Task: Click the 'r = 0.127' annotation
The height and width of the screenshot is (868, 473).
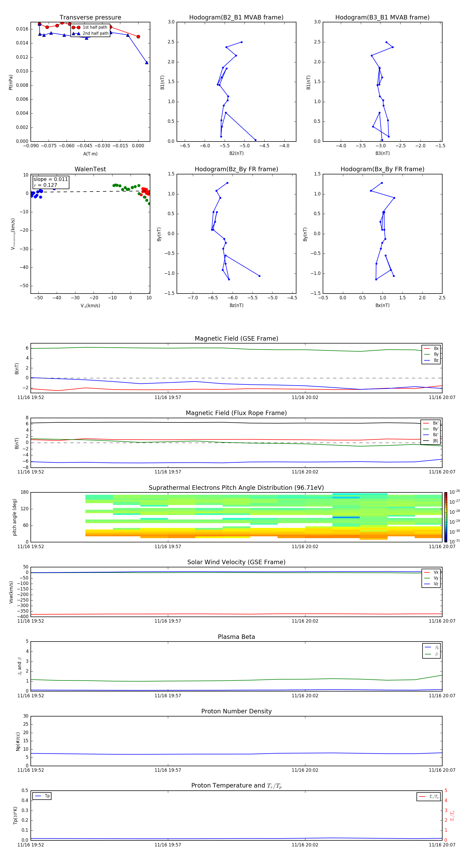Action: point(45,185)
